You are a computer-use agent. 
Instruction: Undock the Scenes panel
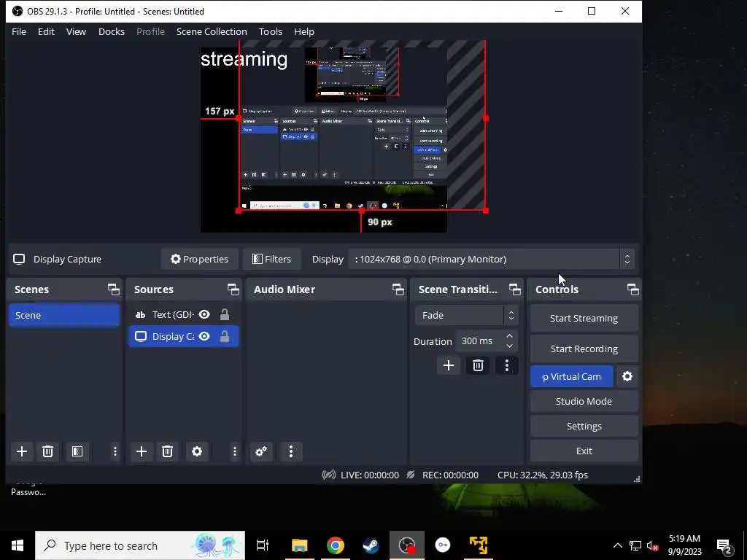coord(113,289)
